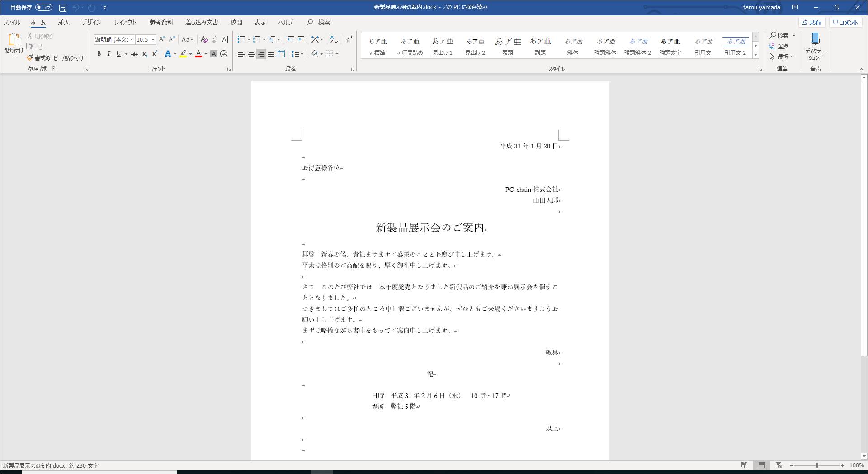The width and height of the screenshot is (868, 474).
Task: Toggle bold formatting
Action: (x=99, y=54)
